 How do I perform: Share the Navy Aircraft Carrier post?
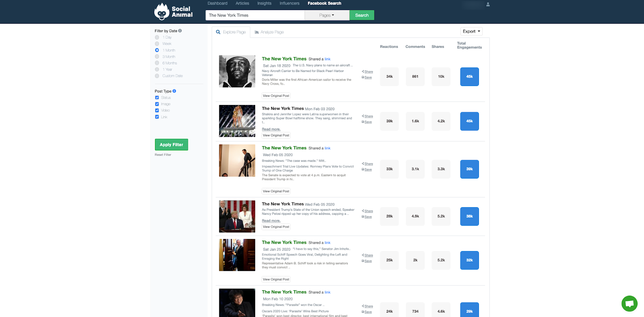(x=367, y=72)
